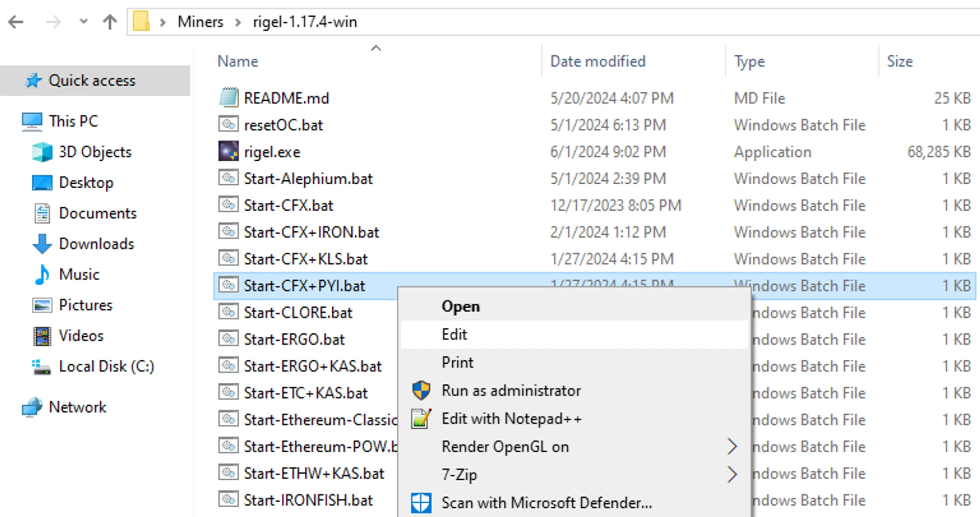Open recent locations dropdown arrow
Image resolution: width=980 pixels, height=517 pixels.
[84, 22]
